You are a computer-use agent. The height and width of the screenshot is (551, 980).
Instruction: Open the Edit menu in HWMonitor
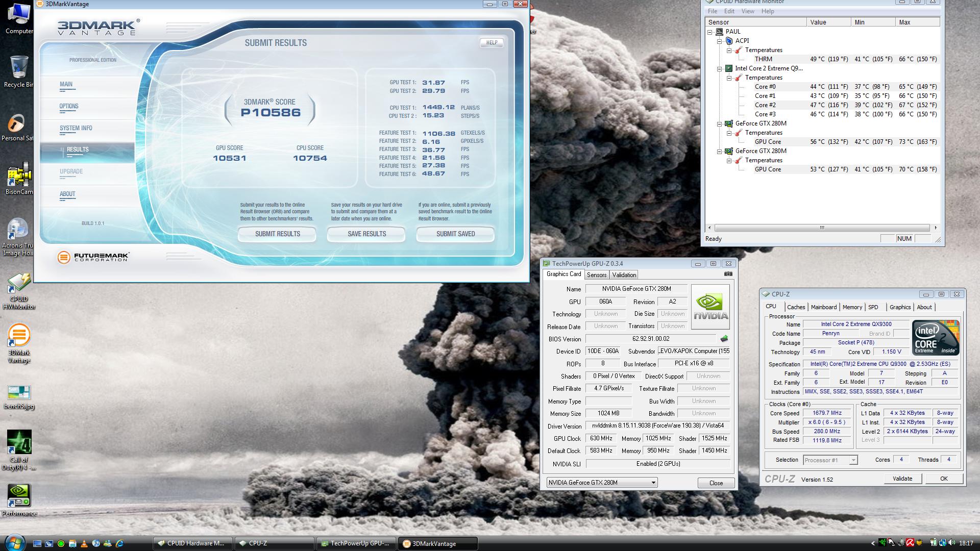[729, 11]
